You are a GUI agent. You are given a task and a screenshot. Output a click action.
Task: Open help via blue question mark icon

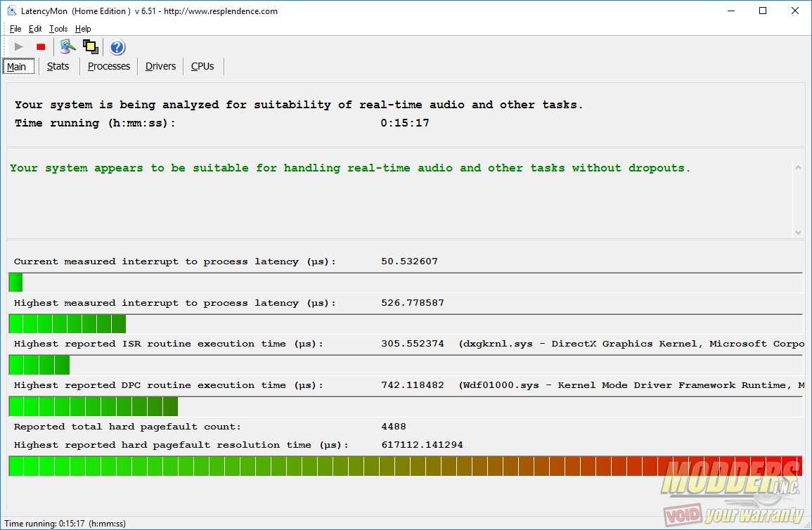[x=117, y=47]
